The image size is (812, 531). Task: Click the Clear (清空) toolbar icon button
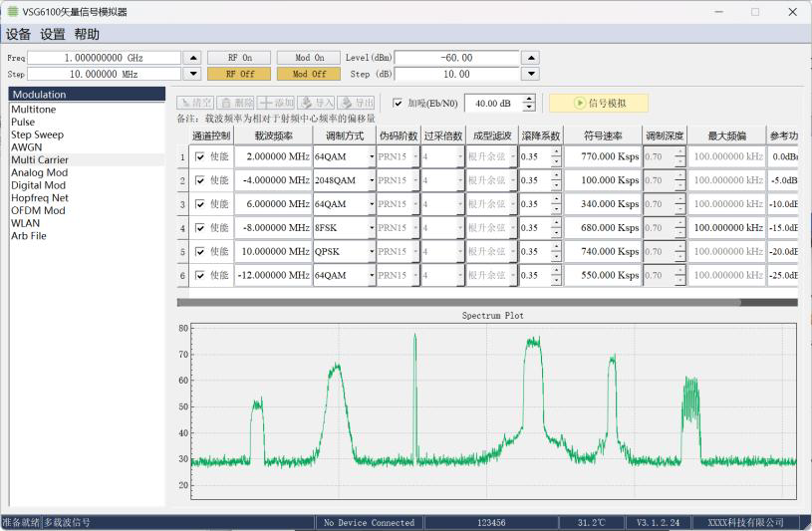tap(195, 103)
